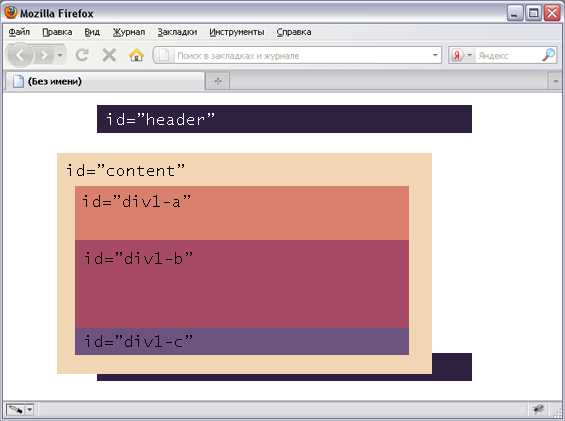Screen dimensions: 565x421
Task: Click the status bar tool icon at bottom left
Action: click(16, 410)
